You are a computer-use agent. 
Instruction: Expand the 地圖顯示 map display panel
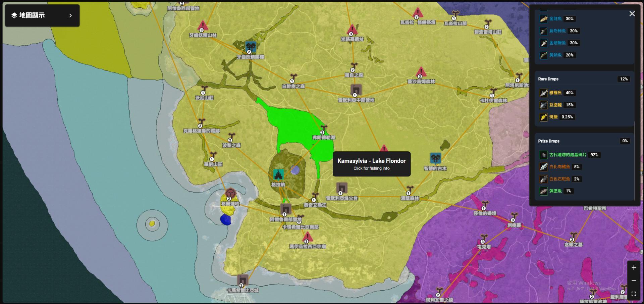click(x=42, y=15)
